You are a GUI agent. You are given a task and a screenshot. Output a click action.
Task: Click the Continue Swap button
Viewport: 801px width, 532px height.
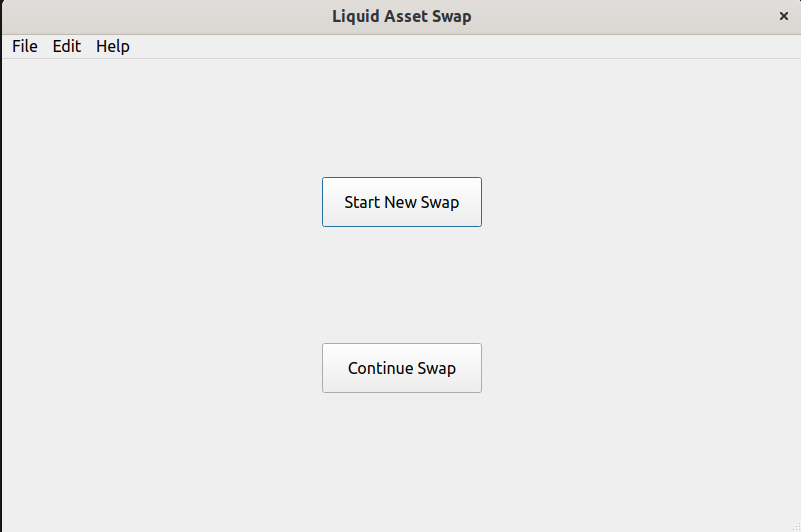point(402,368)
